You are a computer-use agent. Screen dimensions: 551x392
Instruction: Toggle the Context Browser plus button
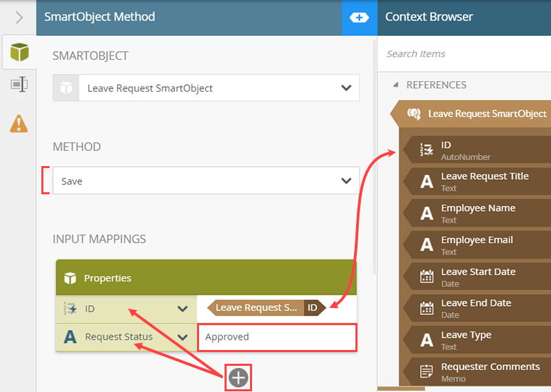click(359, 17)
